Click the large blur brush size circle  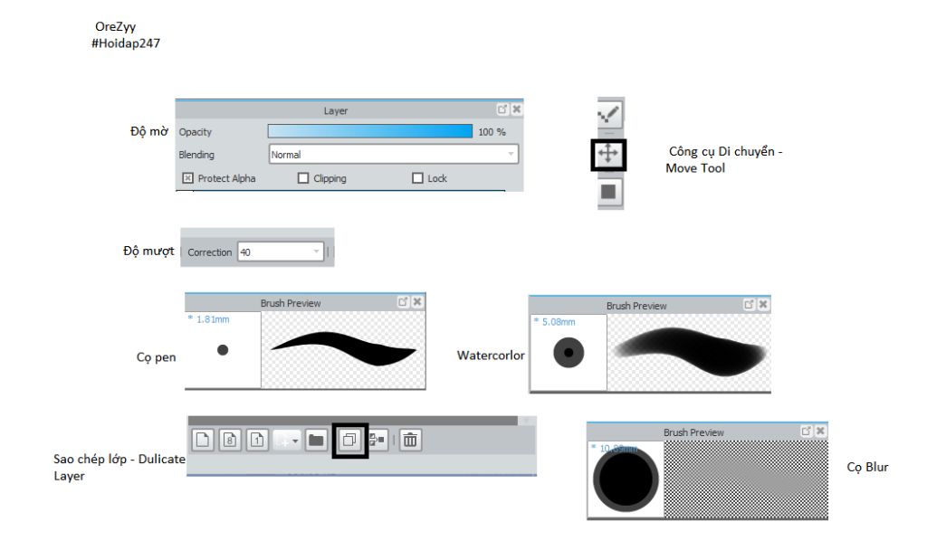click(x=626, y=479)
